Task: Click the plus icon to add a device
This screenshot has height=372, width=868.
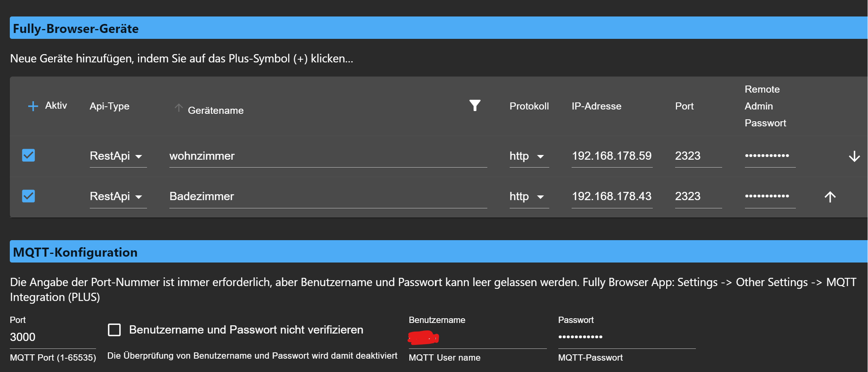Action: pos(33,105)
